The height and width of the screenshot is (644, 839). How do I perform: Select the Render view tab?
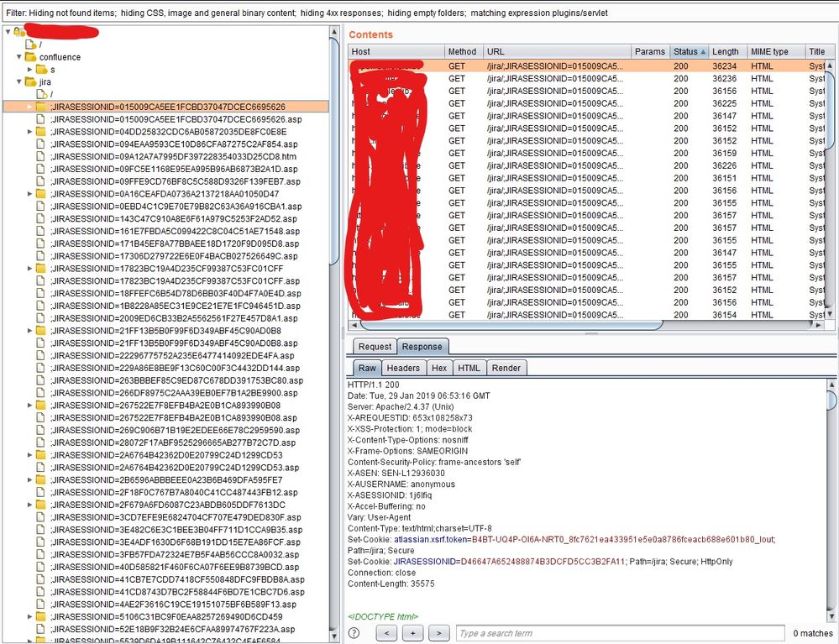coord(506,368)
